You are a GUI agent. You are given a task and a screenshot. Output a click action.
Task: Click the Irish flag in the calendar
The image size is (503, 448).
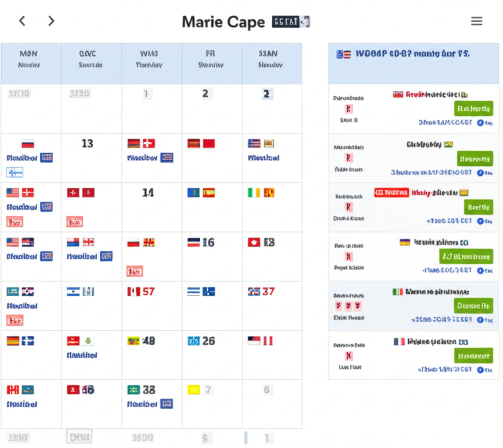[x=253, y=193]
